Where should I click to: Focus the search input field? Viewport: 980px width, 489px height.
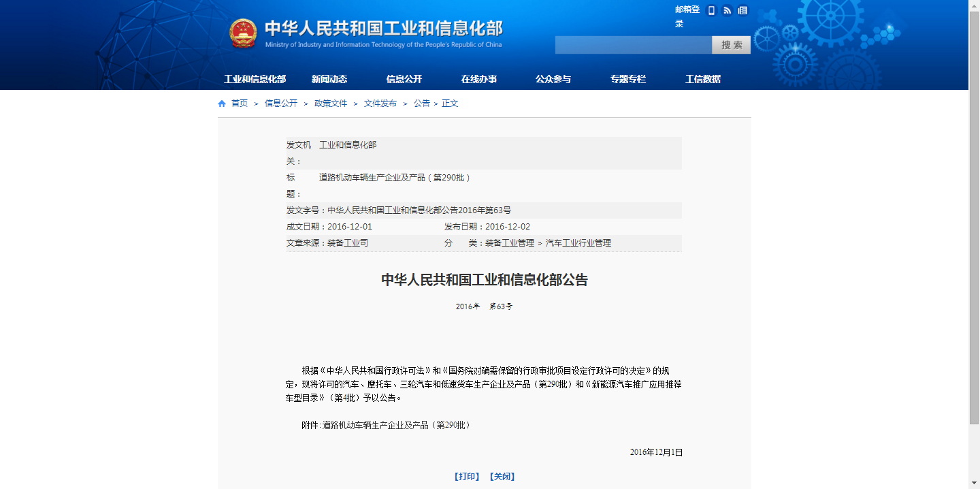[x=633, y=45]
